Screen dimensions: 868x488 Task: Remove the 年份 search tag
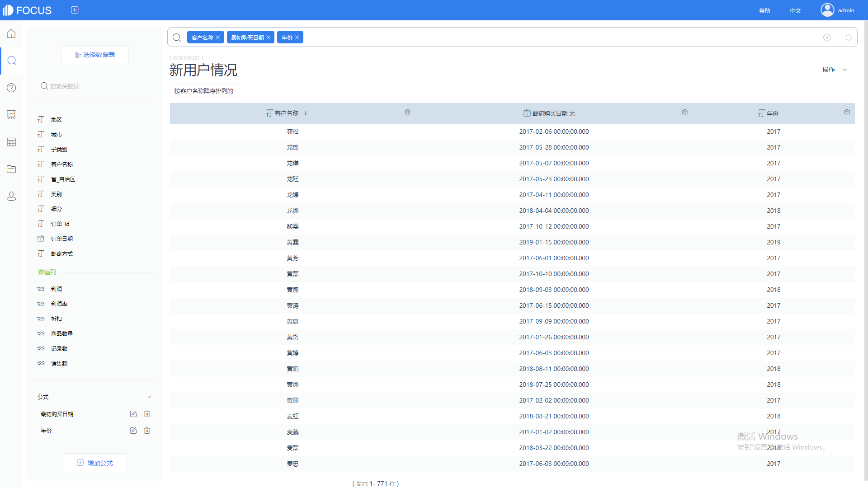(x=297, y=38)
